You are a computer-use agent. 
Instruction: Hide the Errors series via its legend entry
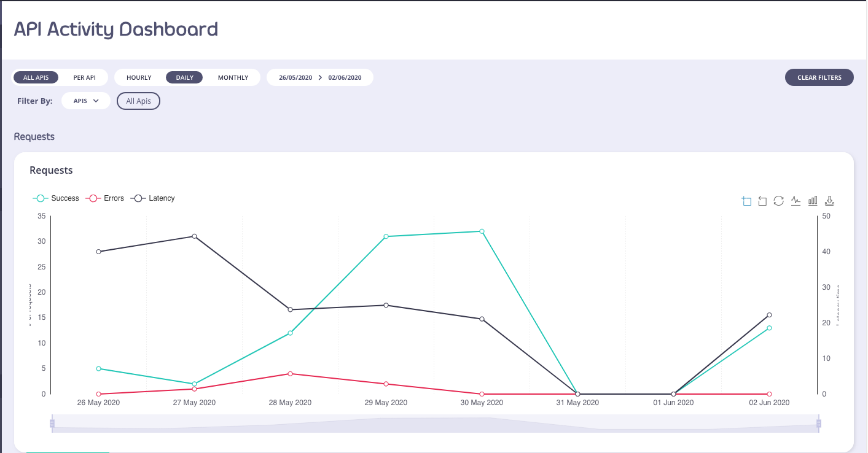click(x=103, y=198)
